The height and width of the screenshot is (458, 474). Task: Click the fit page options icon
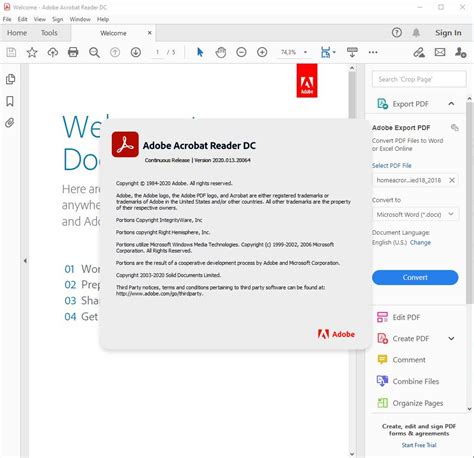click(x=325, y=52)
